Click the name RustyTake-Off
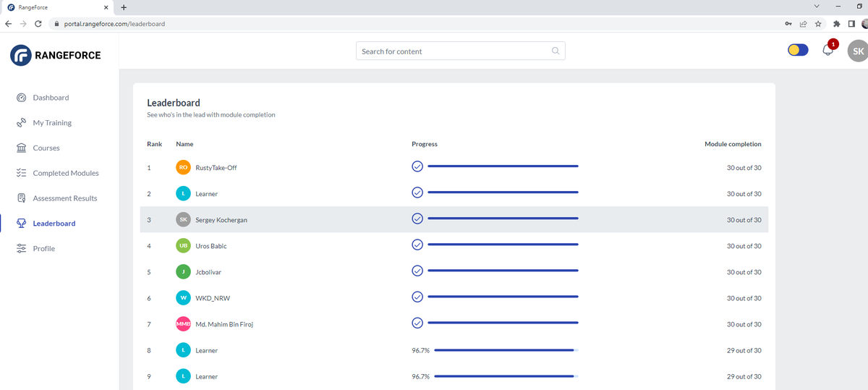 216,168
